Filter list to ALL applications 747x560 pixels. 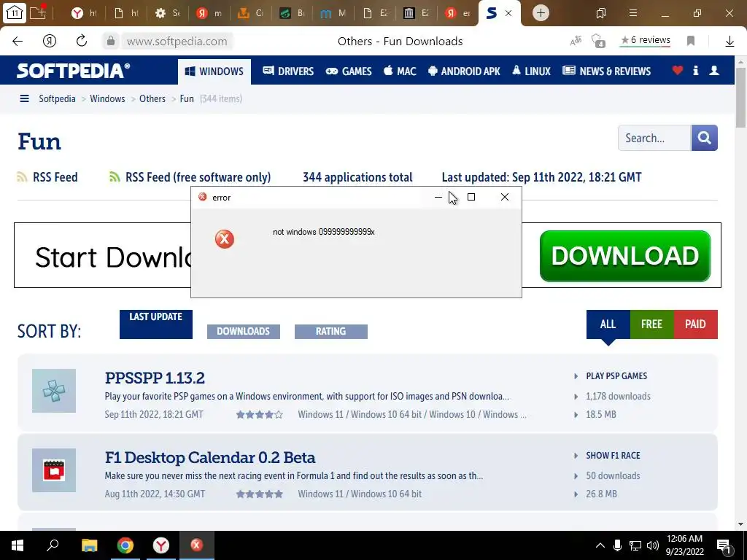point(608,324)
